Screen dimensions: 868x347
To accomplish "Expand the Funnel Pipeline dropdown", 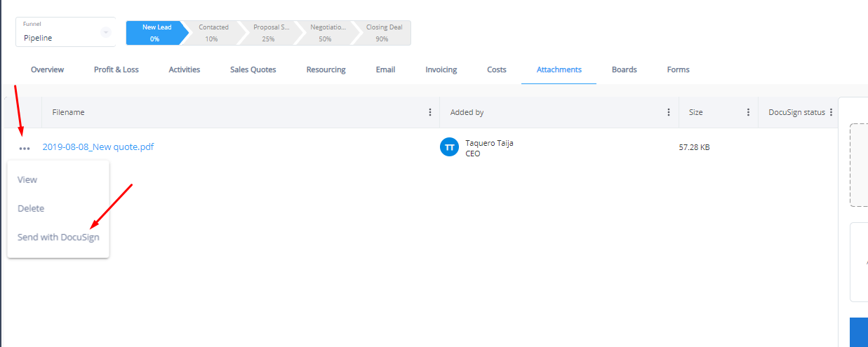I will point(105,32).
